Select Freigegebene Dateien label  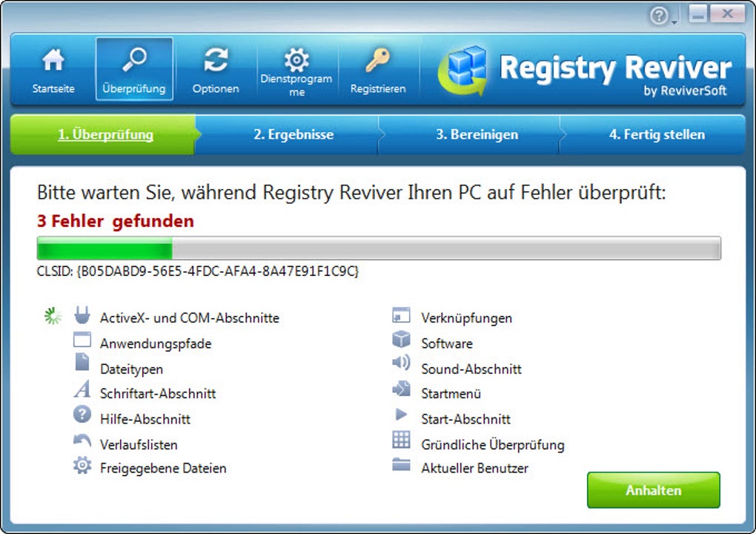point(163,468)
